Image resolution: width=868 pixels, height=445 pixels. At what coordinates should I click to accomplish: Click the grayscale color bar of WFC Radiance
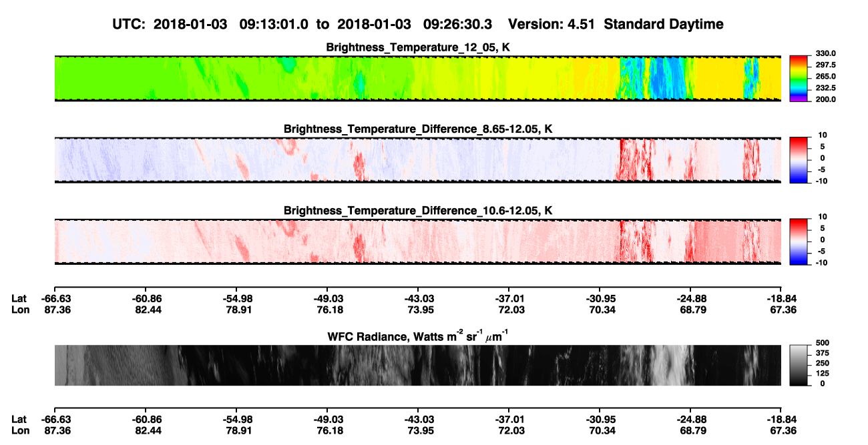coord(799,366)
